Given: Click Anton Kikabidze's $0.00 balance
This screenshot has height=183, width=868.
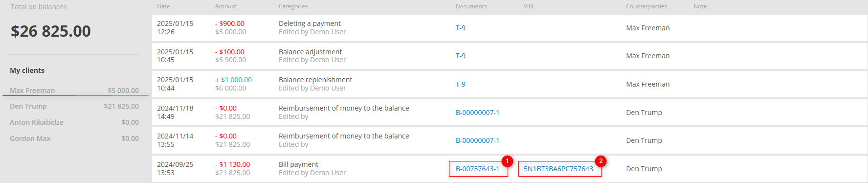Looking at the screenshot, I should coord(130,122).
